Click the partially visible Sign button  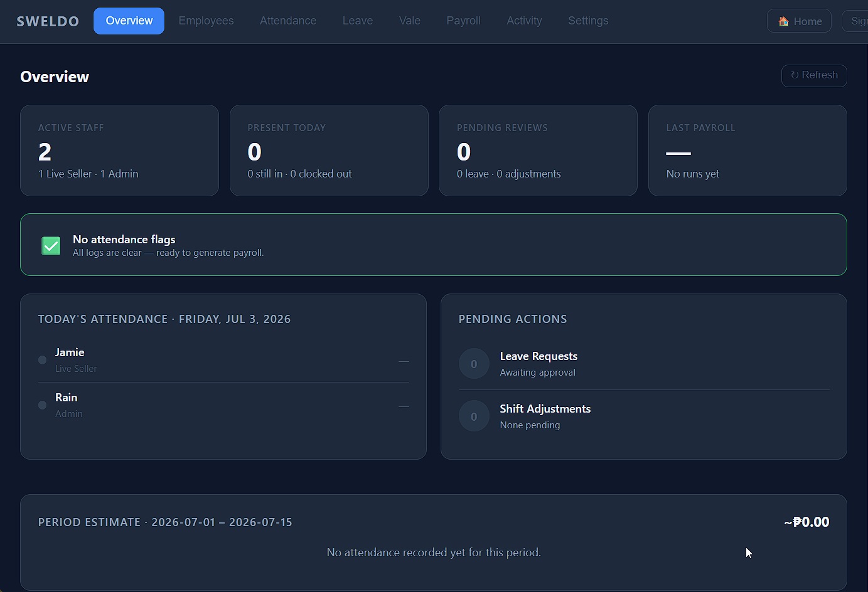[x=855, y=21]
